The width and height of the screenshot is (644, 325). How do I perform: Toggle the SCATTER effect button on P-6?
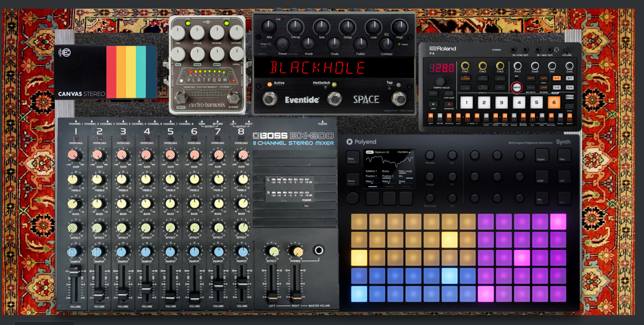(x=483, y=87)
